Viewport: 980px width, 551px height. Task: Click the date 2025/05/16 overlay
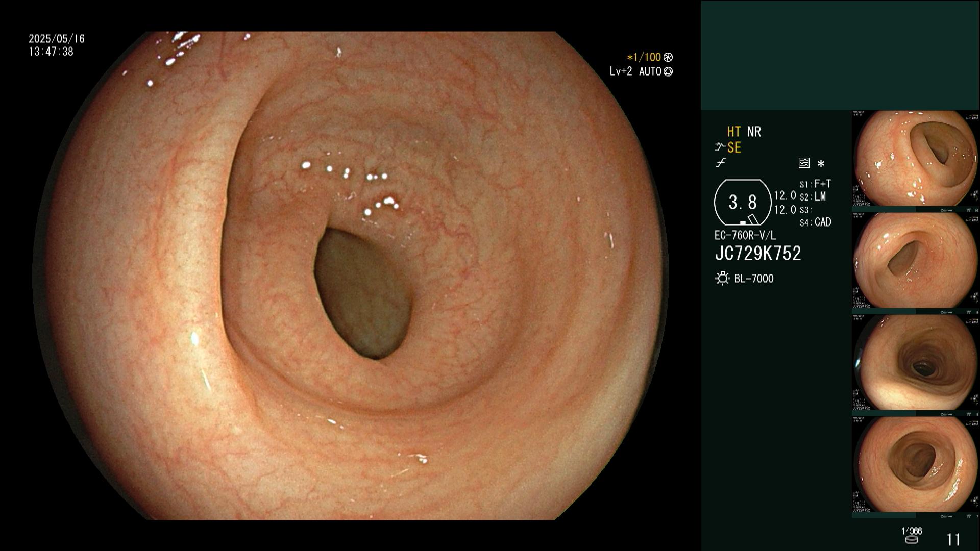pos(57,39)
